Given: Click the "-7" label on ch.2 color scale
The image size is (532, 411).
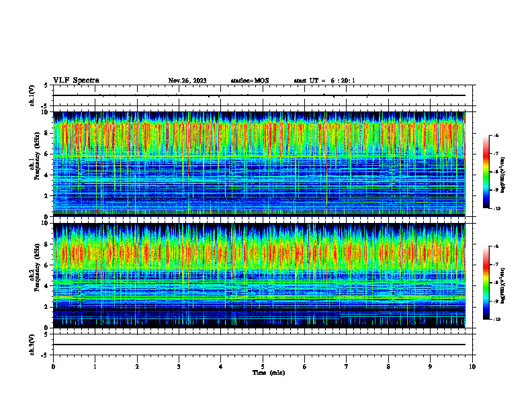Looking at the screenshot, I should click(496, 265).
